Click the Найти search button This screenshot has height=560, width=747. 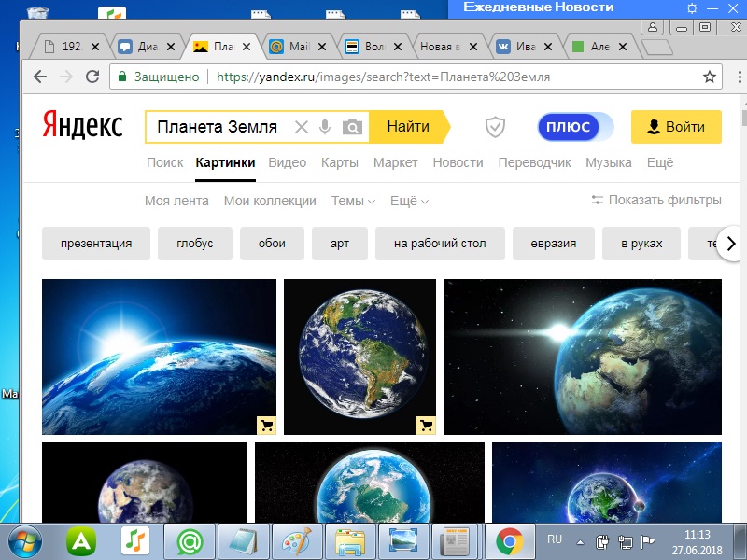(409, 127)
